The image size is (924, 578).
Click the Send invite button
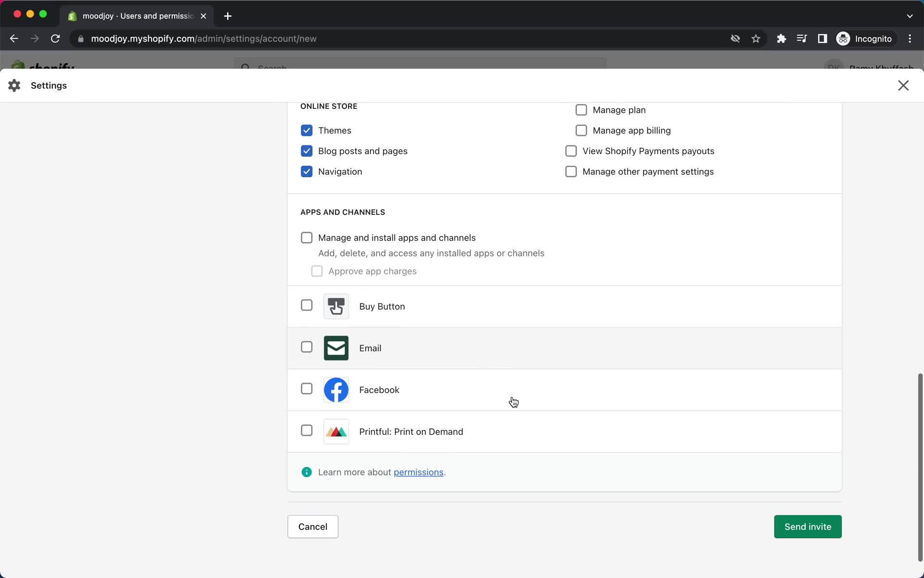(x=808, y=526)
